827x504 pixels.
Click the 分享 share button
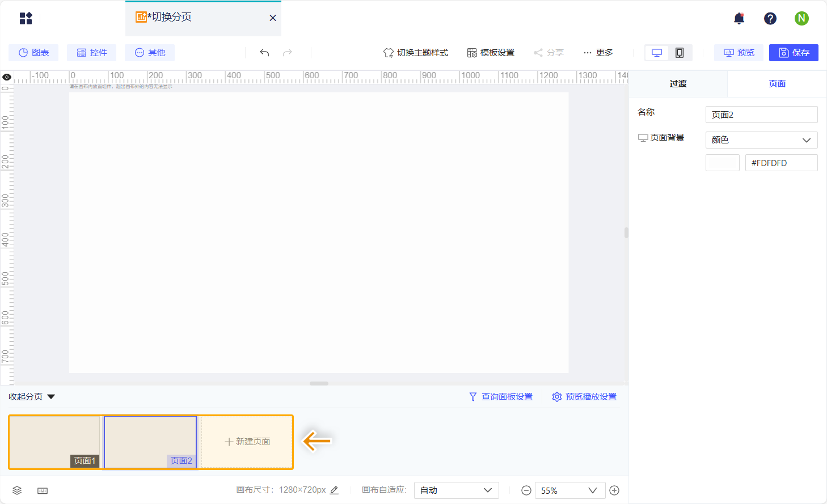pos(548,53)
